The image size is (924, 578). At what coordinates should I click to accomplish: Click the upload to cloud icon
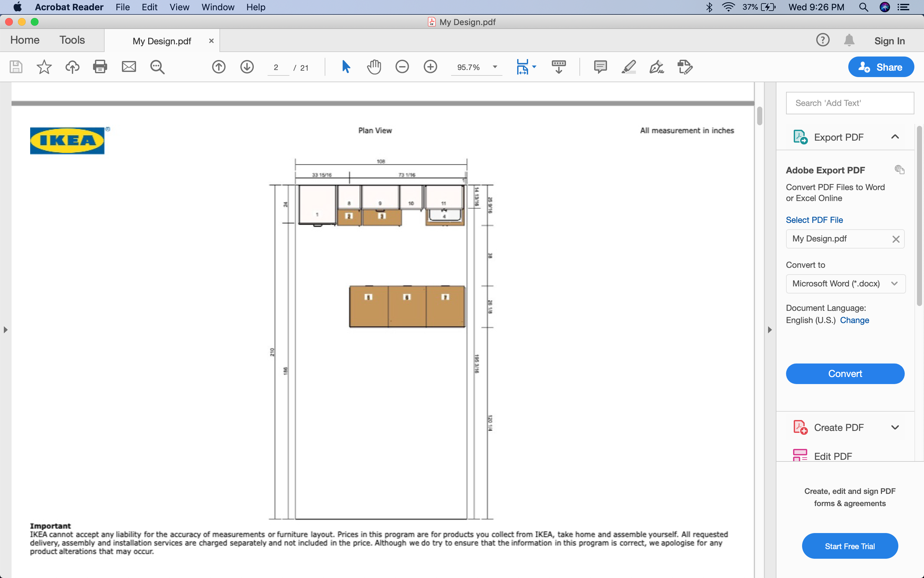[72, 67]
